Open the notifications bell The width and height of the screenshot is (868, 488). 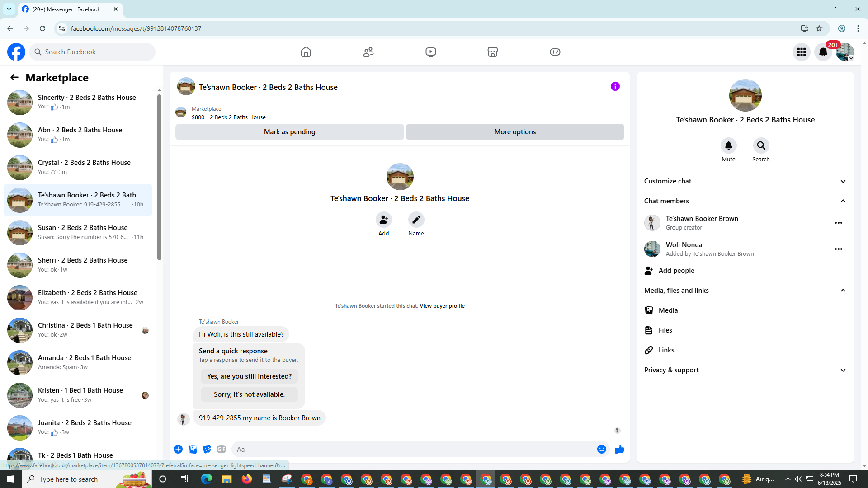pyautogui.click(x=823, y=52)
